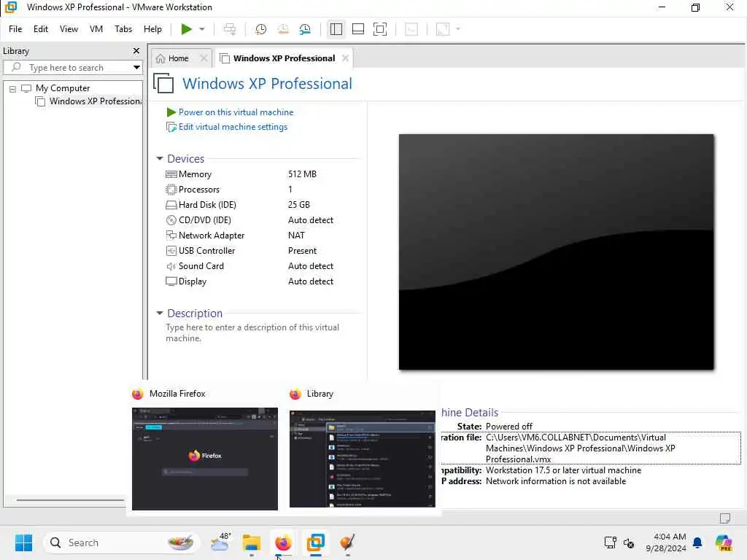Close the Library panel

tap(136, 50)
